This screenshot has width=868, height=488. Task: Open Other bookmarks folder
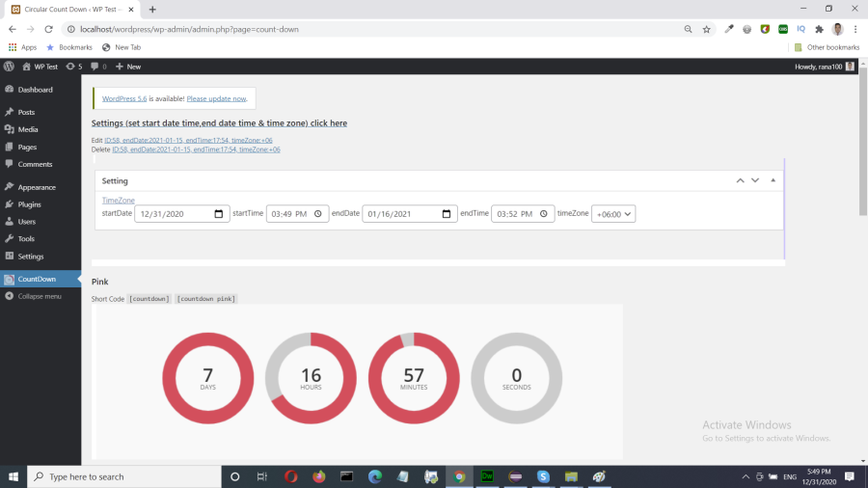[827, 47]
